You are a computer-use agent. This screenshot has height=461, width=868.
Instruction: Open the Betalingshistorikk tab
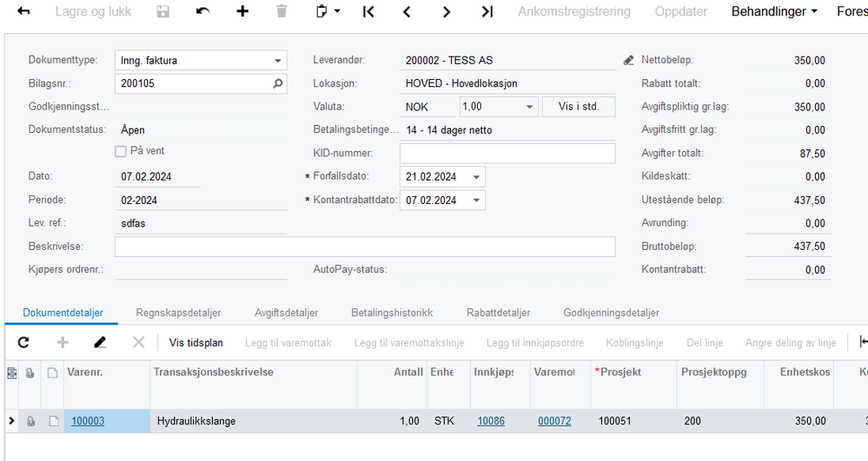[x=392, y=313]
